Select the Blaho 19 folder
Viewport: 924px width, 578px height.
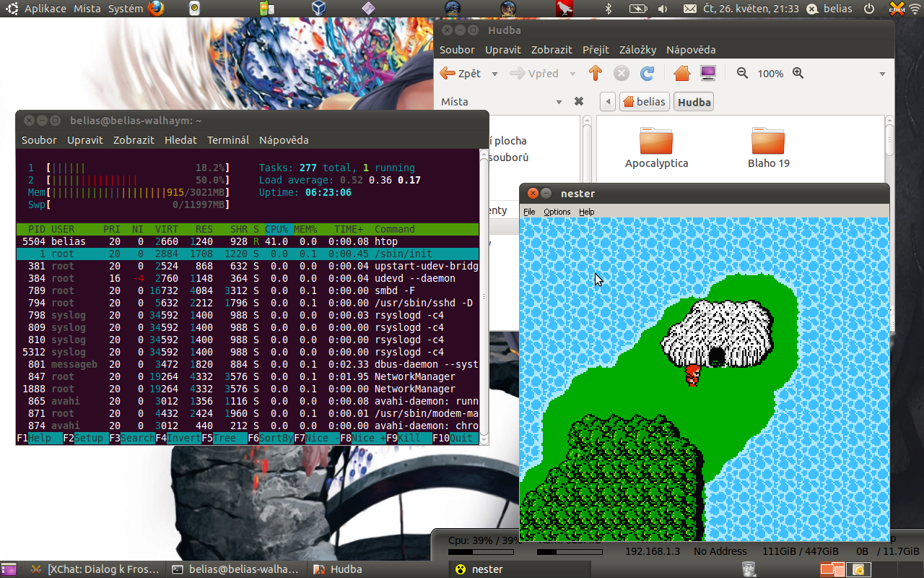pyautogui.click(x=768, y=148)
